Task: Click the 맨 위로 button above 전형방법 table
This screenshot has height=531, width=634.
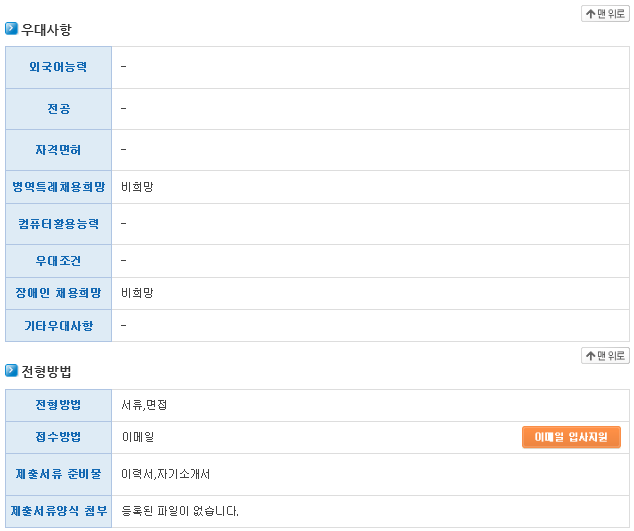Action: point(605,355)
